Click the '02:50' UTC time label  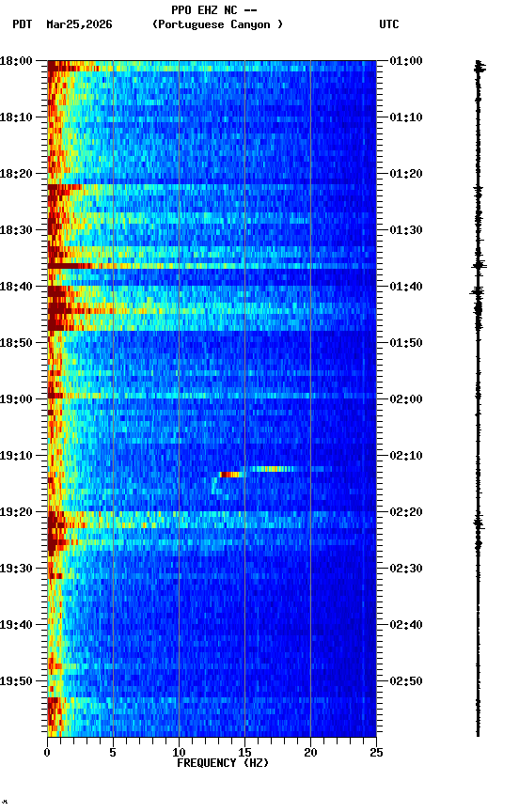406,682
